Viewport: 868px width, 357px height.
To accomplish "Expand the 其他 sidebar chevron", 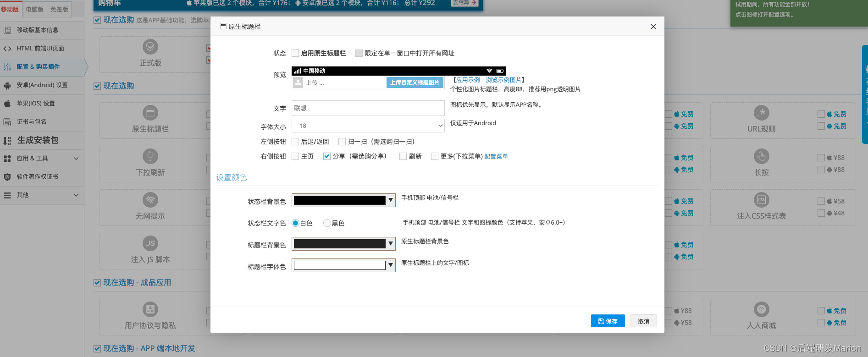I will (x=76, y=195).
